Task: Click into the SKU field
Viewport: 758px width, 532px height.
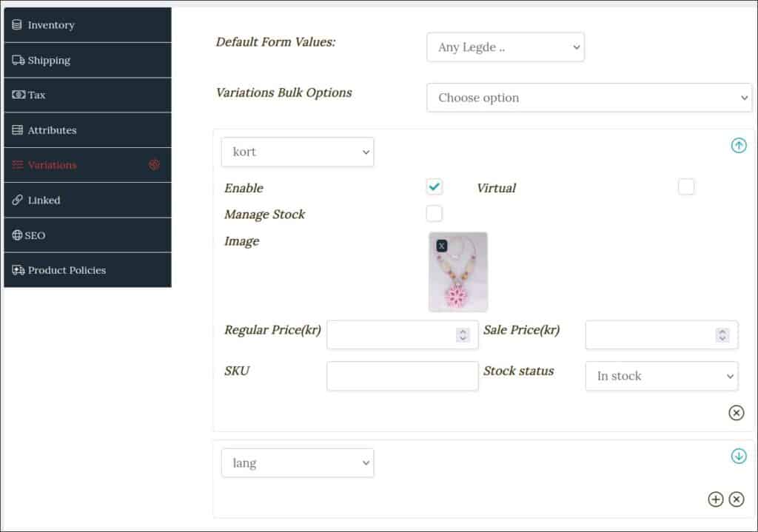Action: 402,376
